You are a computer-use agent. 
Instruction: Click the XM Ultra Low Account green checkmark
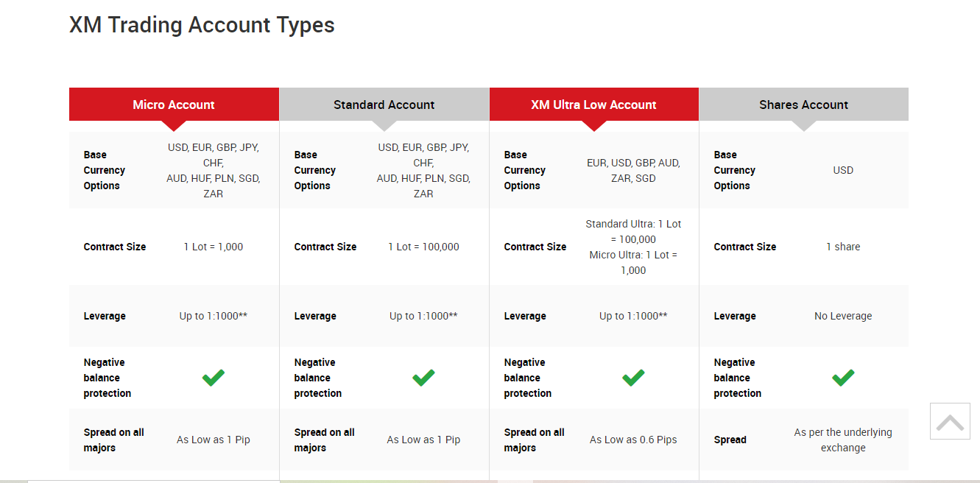pyautogui.click(x=633, y=378)
